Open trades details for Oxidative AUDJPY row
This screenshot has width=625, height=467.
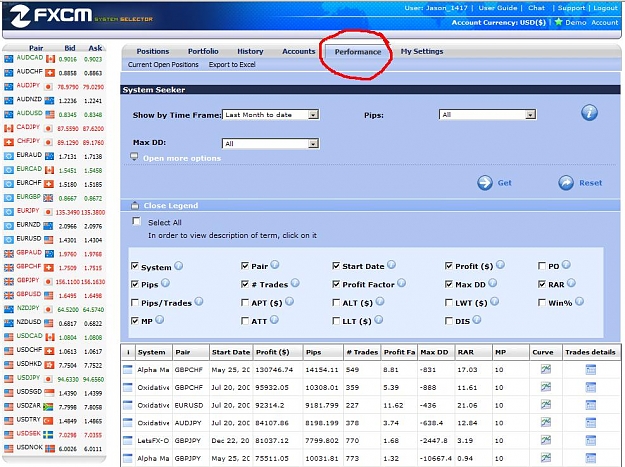click(591, 423)
